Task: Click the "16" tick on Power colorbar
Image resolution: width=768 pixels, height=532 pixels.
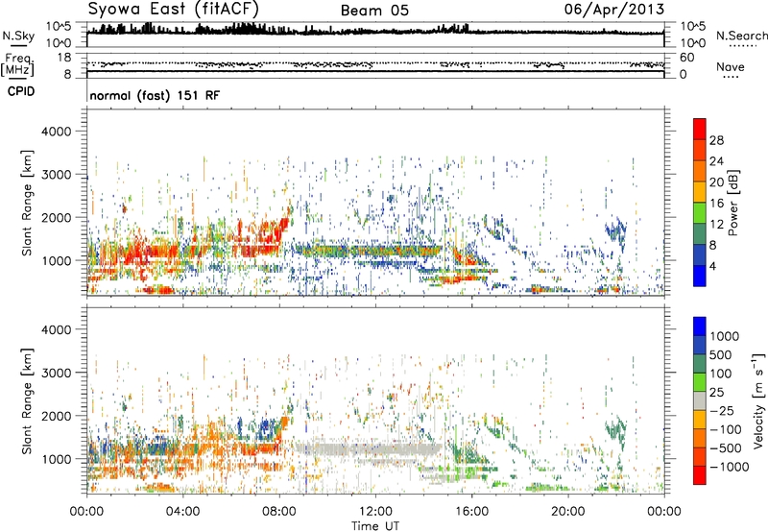Action: (716, 204)
